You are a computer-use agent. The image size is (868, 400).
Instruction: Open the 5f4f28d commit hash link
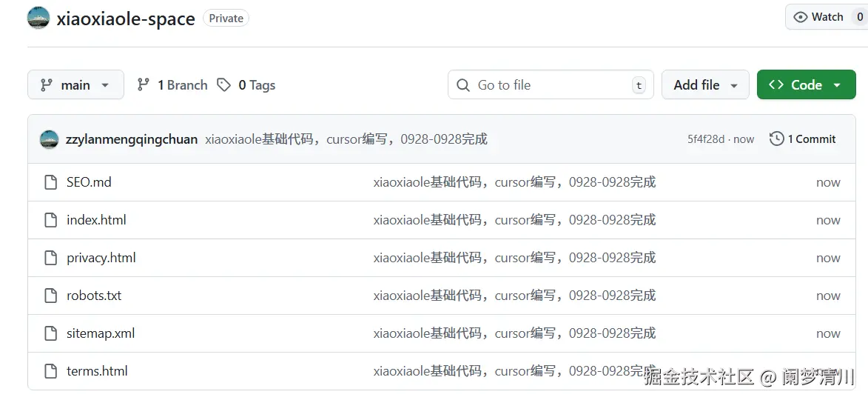pos(706,139)
